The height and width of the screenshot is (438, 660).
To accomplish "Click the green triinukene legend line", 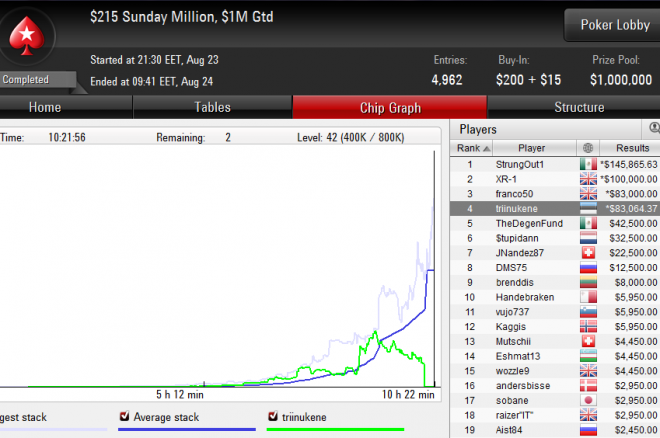I will tap(335, 430).
